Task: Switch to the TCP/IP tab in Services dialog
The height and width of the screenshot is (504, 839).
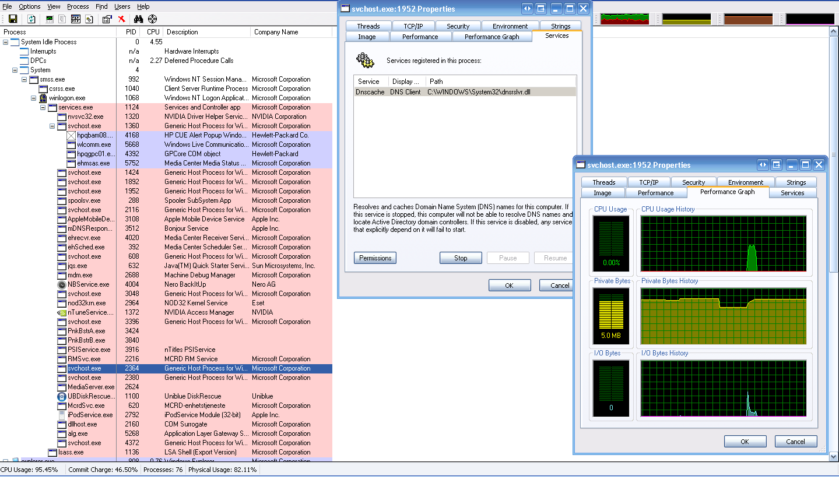Action: pyautogui.click(x=413, y=26)
